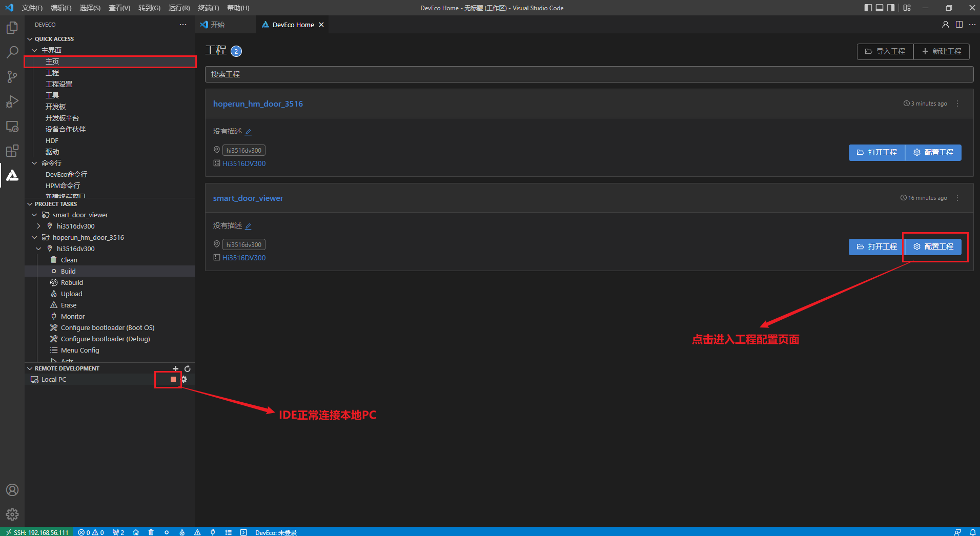Select the DevEco icon in the activity bar
Screen dimensions: 980x536
point(12,175)
